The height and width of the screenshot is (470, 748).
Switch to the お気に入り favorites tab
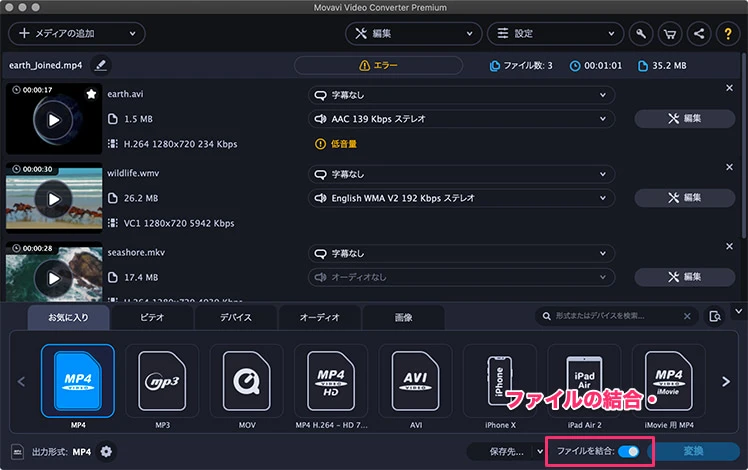(68, 317)
